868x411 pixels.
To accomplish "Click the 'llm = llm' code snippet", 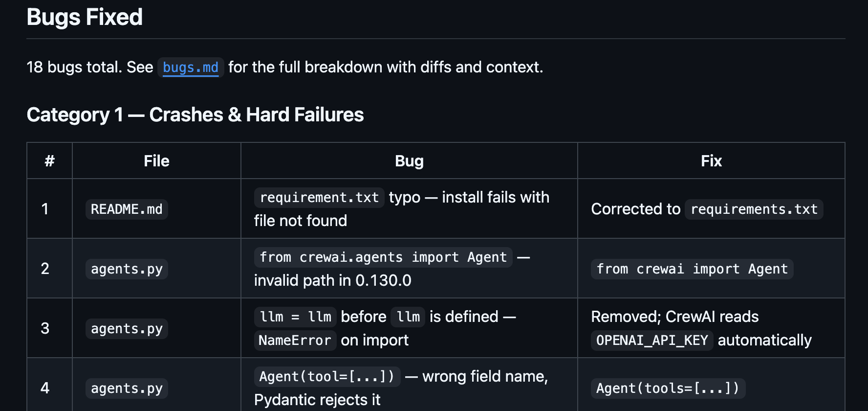I will [295, 317].
